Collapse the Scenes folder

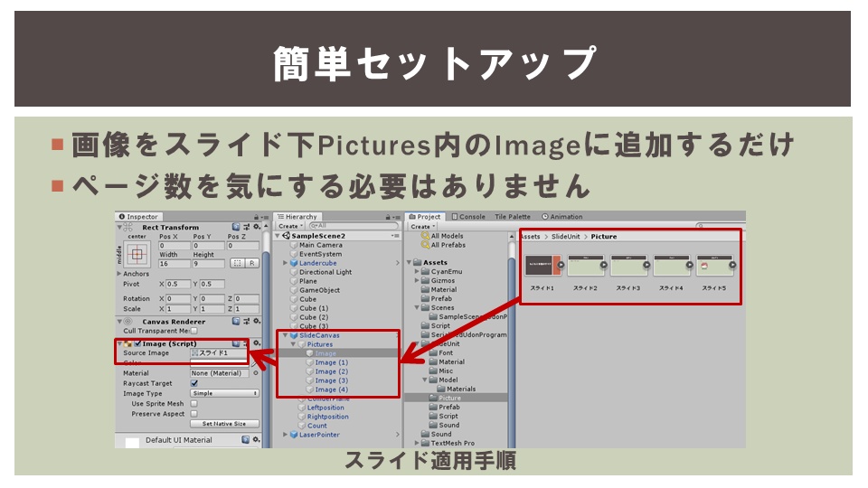click(x=418, y=307)
